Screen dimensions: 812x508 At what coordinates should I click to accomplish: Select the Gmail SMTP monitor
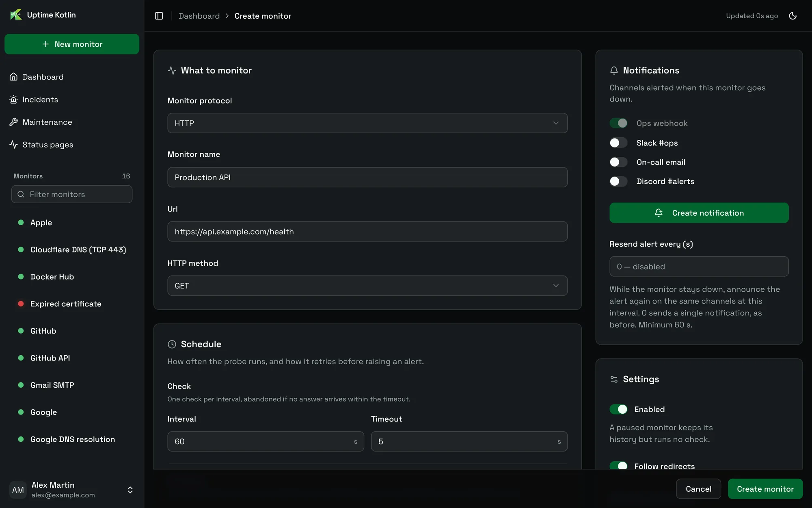pyautogui.click(x=72, y=385)
